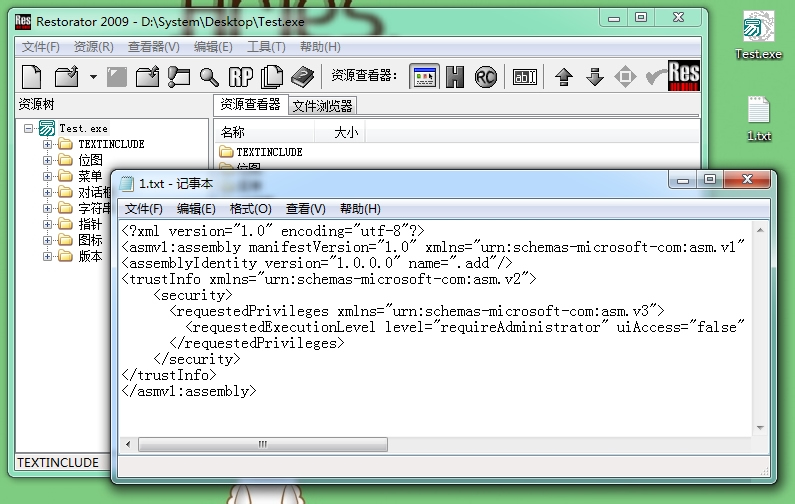Open Restorator 工具(T) menu
795x504 pixels.
tap(266, 47)
